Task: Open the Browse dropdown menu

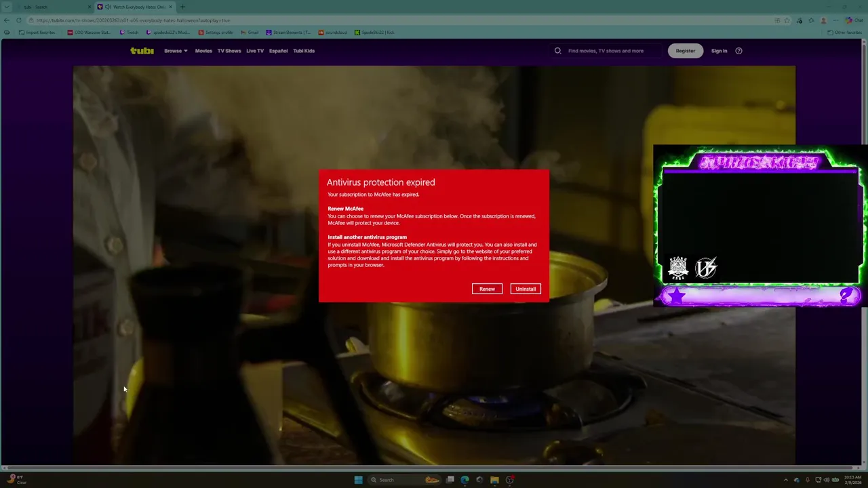Action: click(176, 51)
